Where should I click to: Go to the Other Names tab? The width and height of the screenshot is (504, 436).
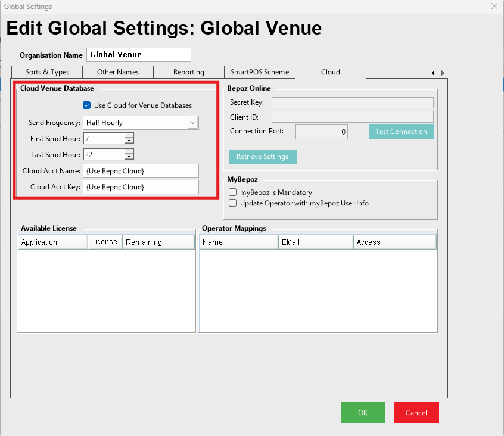[118, 72]
